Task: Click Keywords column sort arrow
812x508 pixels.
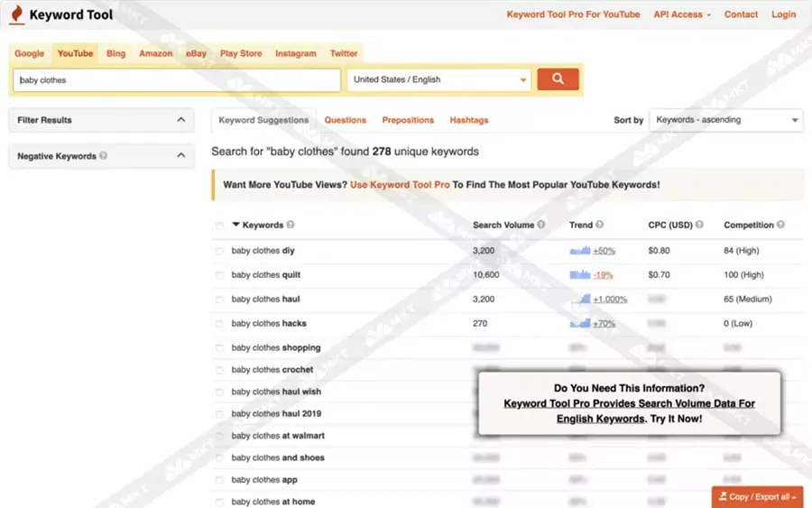Action: coord(235,225)
